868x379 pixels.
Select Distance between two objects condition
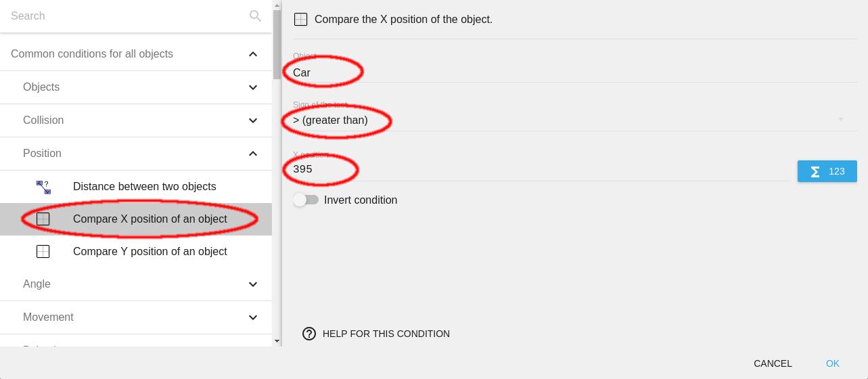[144, 187]
